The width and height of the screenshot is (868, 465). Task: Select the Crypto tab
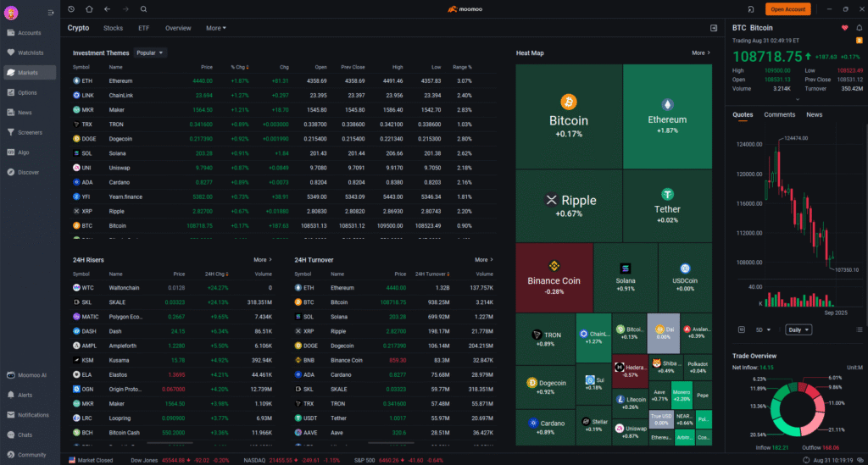pyautogui.click(x=78, y=28)
